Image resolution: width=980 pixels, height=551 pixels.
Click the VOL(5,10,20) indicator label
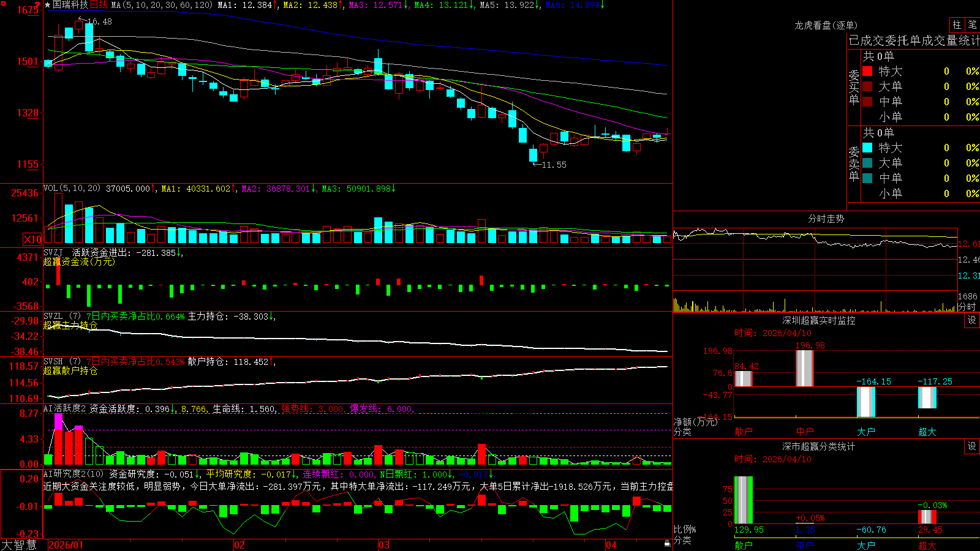tap(72, 189)
